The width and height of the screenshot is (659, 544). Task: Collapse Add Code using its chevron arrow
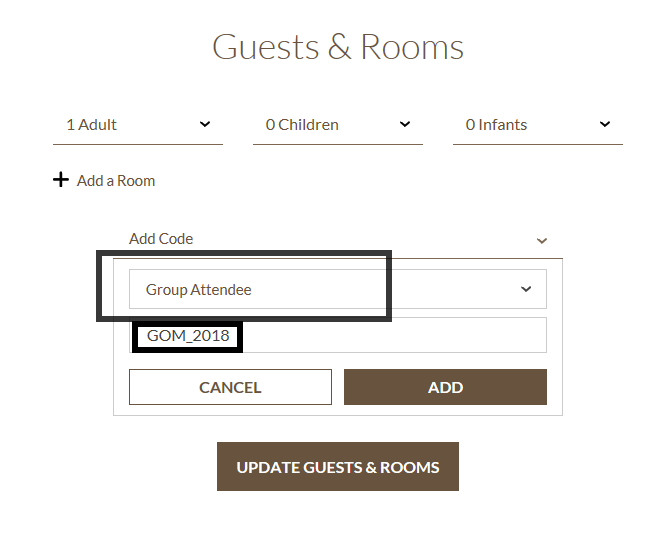[542, 240]
